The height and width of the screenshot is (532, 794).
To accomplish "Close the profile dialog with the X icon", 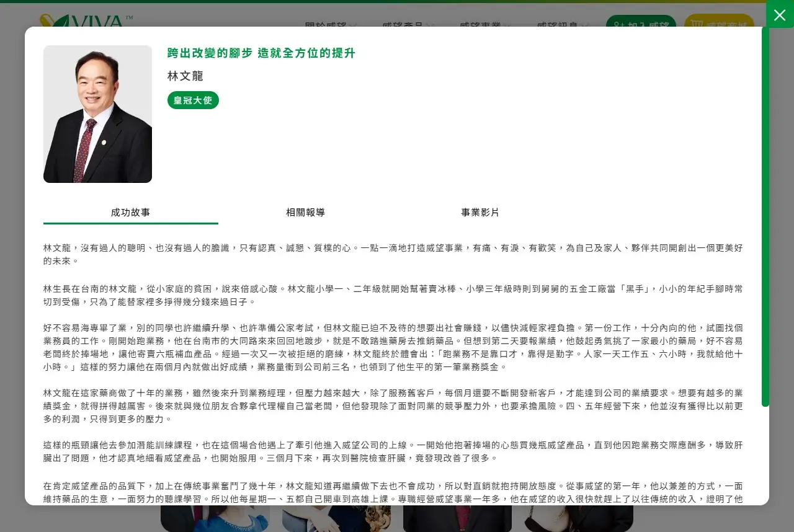I will tap(780, 15).
